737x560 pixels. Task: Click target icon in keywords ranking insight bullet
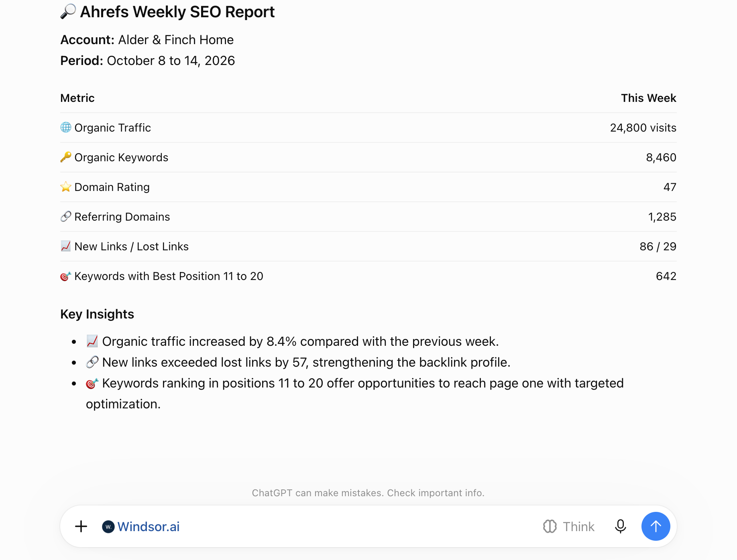92,383
